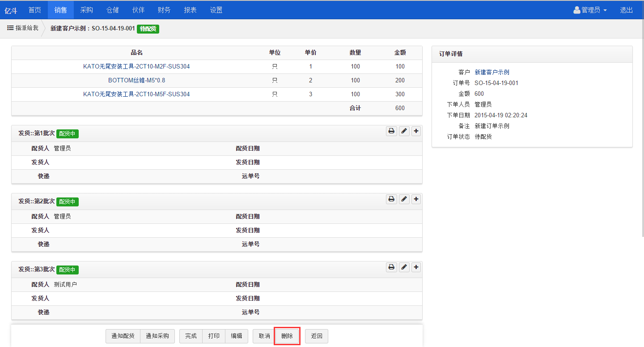Print the second shipment batch
The image size is (644, 347).
pos(391,199)
